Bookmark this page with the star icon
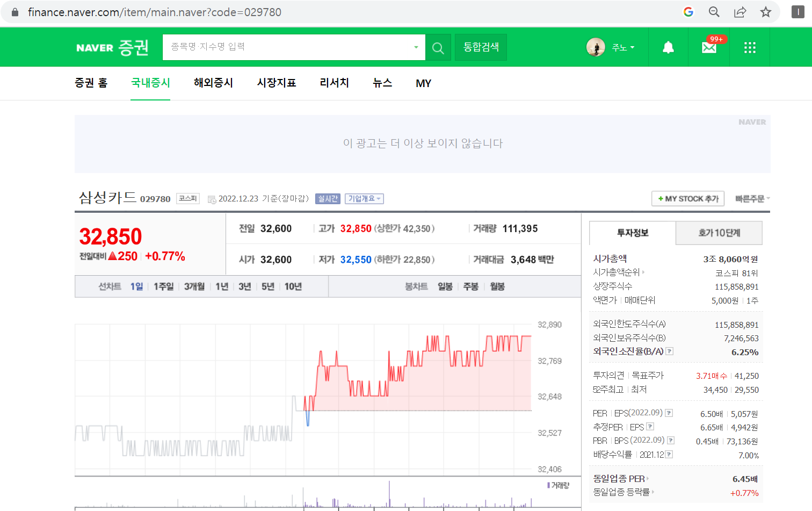This screenshot has height=511, width=812. click(x=766, y=12)
